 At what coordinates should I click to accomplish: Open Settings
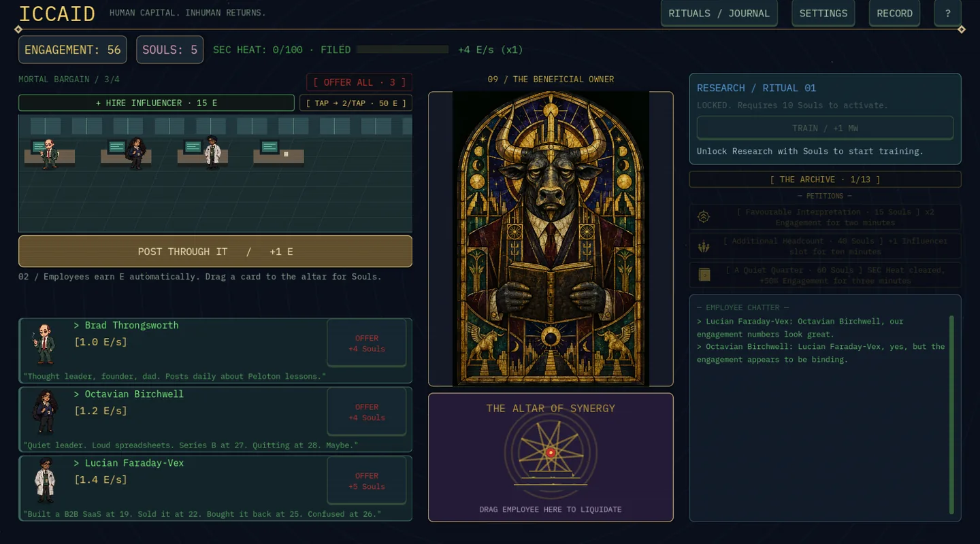(823, 14)
